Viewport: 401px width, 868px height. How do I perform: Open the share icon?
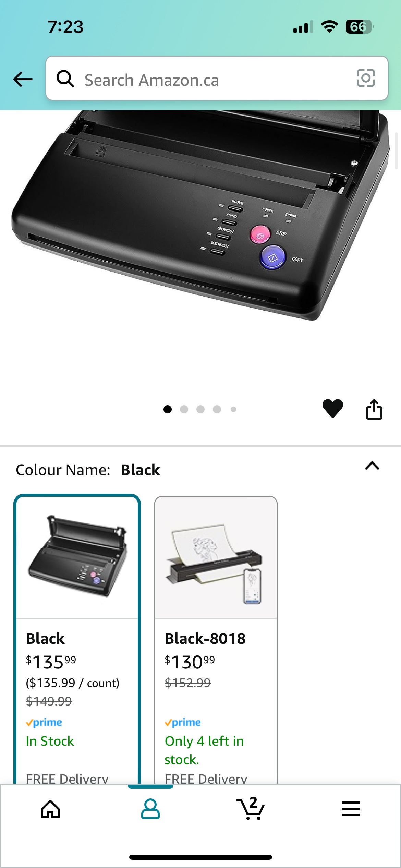click(374, 409)
